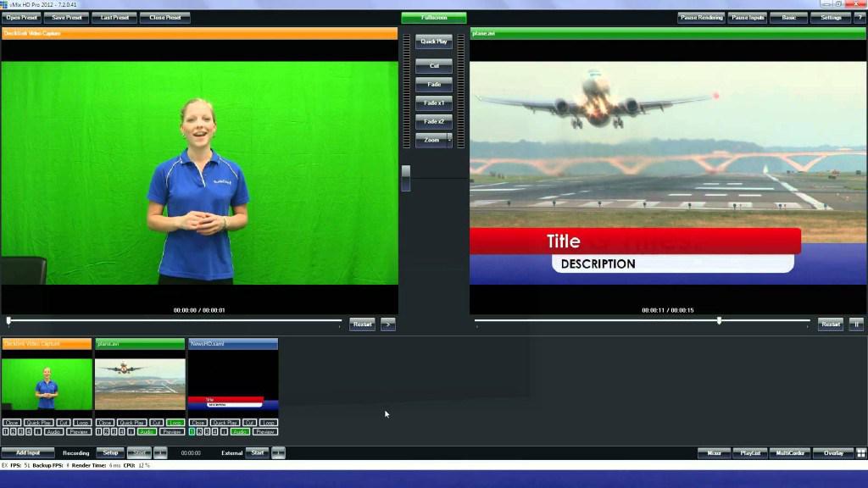Screen dimensions: 868x488
Task: Click the fullscreen grid icon at bottom right
Action: [x=861, y=452]
